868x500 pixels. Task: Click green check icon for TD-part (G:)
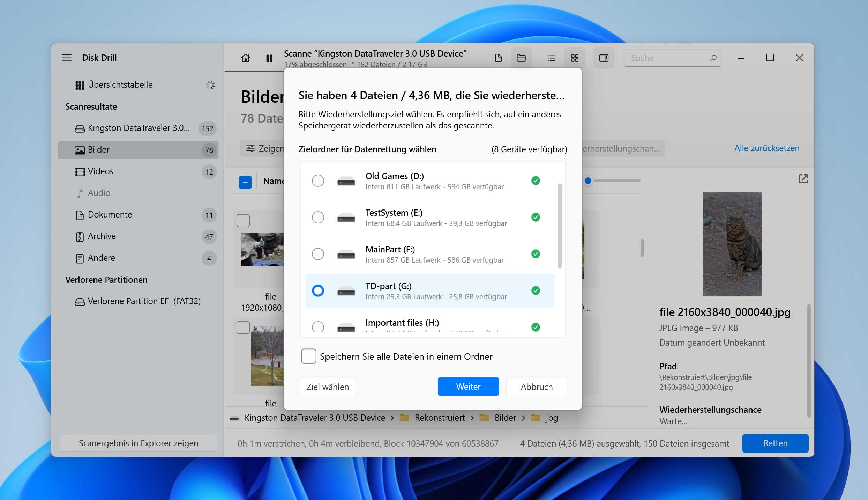536,291
